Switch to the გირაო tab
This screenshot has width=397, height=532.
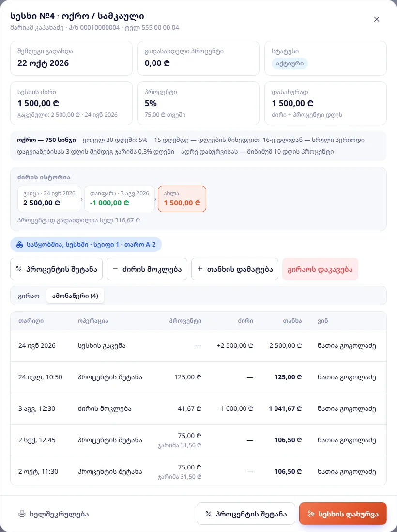(29, 296)
